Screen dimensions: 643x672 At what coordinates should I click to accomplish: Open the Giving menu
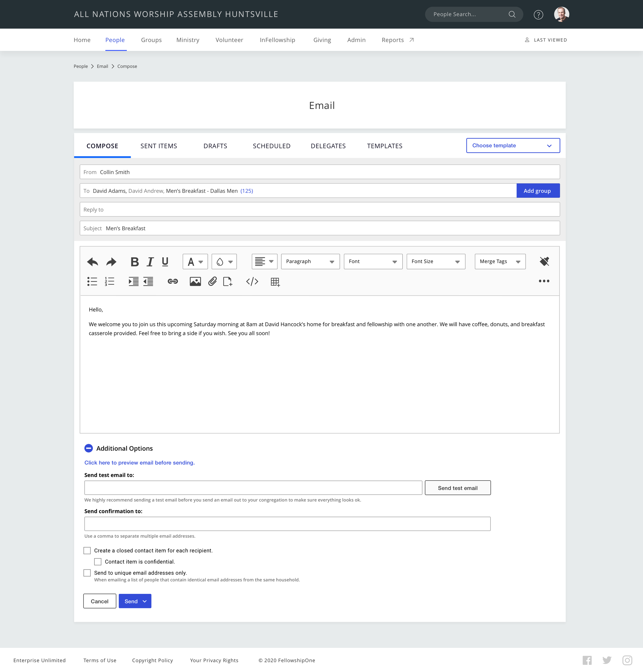coord(322,40)
